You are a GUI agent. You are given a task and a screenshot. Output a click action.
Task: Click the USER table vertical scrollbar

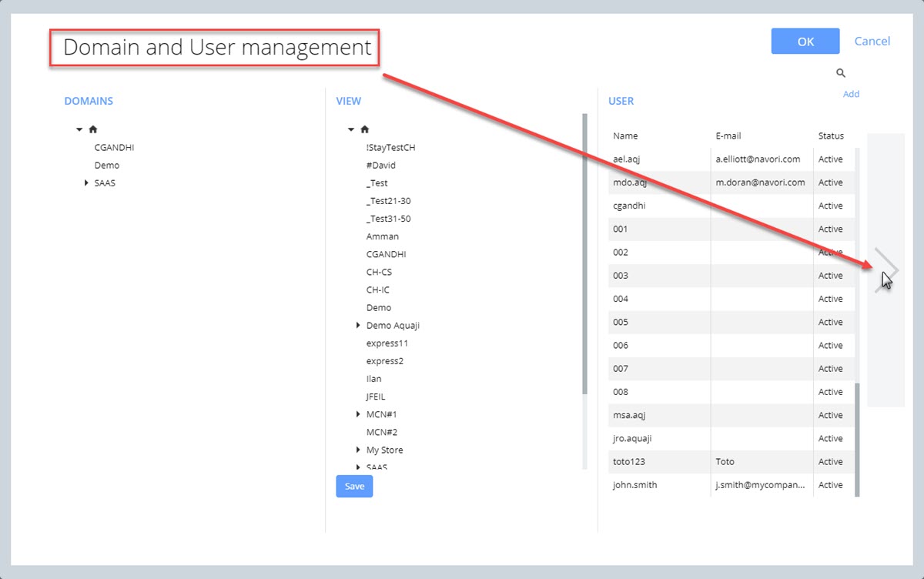coord(857,438)
